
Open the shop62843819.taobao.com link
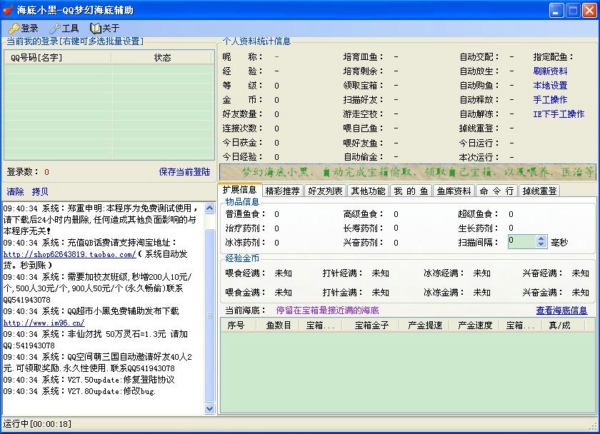tap(70, 254)
